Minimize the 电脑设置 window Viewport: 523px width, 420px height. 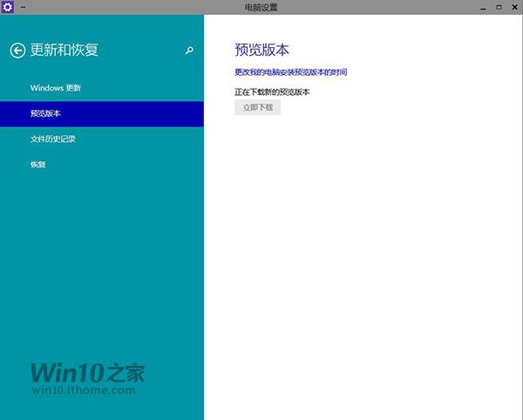tap(483, 7)
